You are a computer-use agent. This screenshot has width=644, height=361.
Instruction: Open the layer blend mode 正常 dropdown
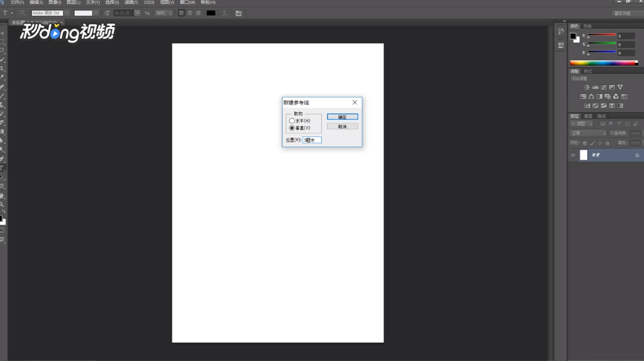pos(589,133)
